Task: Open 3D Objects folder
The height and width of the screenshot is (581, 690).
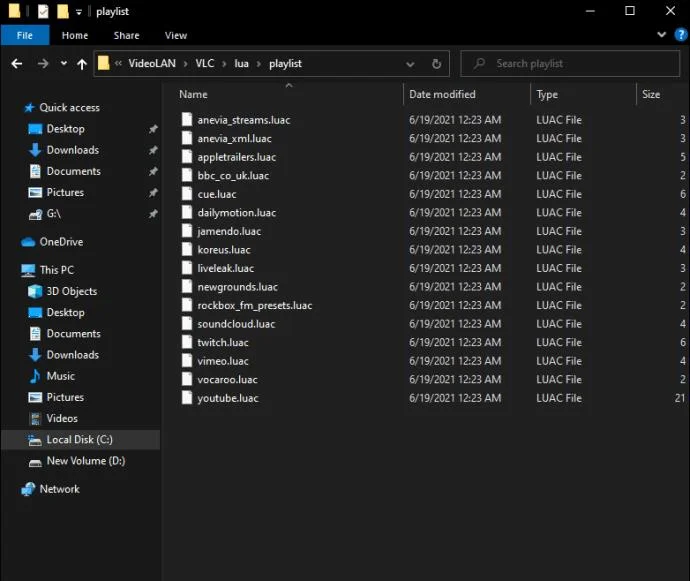Action: pos(72,291)
